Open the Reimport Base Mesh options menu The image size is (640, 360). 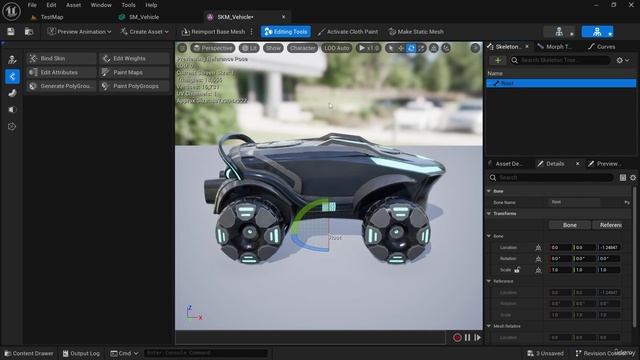tap(251, 31)
